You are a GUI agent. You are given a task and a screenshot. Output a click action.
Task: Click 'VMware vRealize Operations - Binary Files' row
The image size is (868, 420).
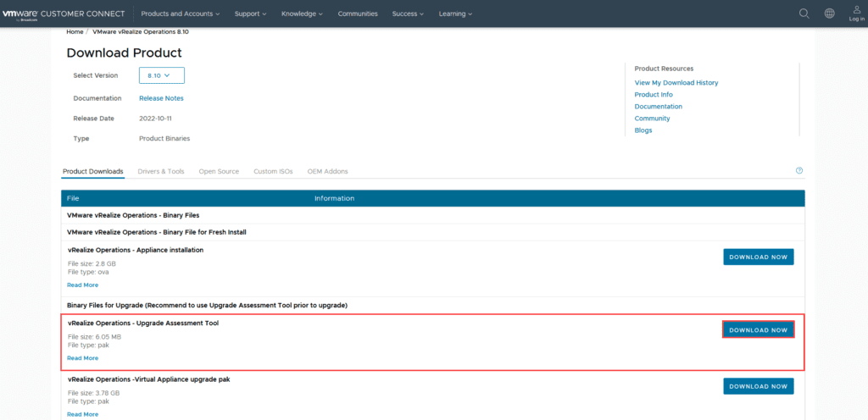point(433,216)
